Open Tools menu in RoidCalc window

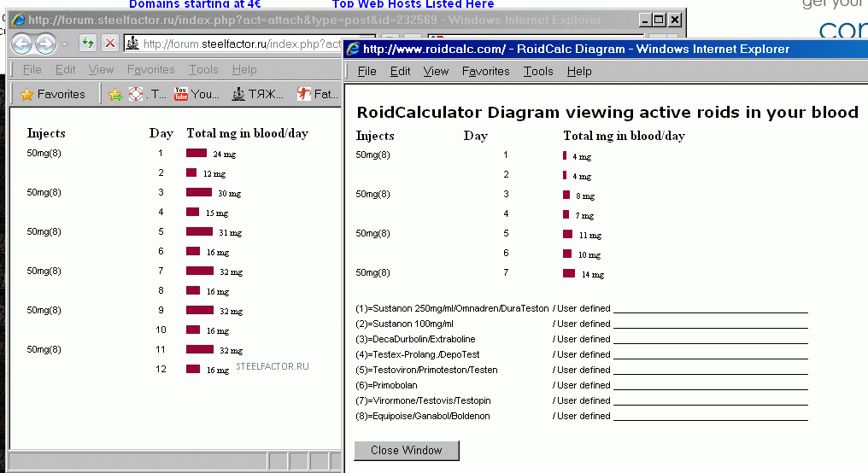point(538,71)
